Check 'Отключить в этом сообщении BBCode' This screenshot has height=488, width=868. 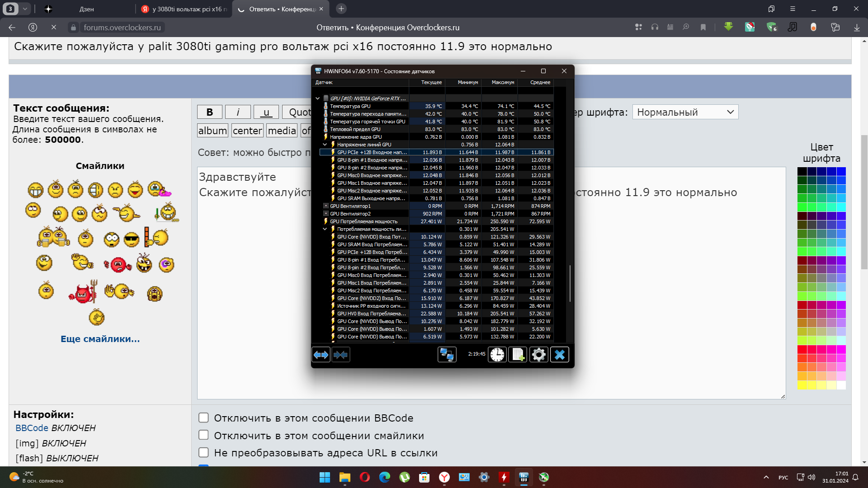203,418
